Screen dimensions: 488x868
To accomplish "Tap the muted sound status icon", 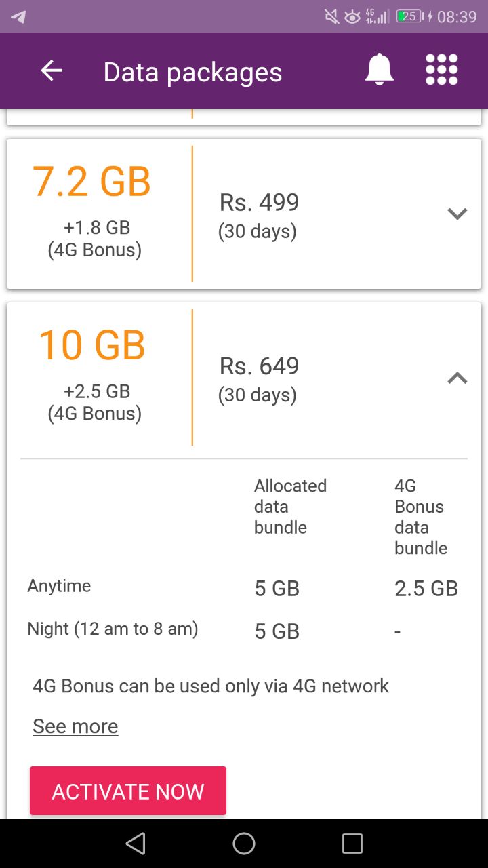I will pos(332,16).
